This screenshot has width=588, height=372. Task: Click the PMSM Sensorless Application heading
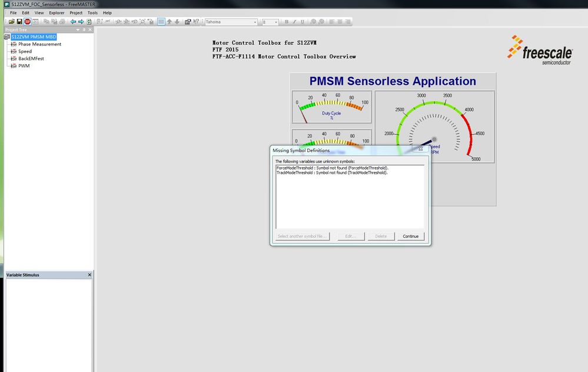click(x=393, y=81)
